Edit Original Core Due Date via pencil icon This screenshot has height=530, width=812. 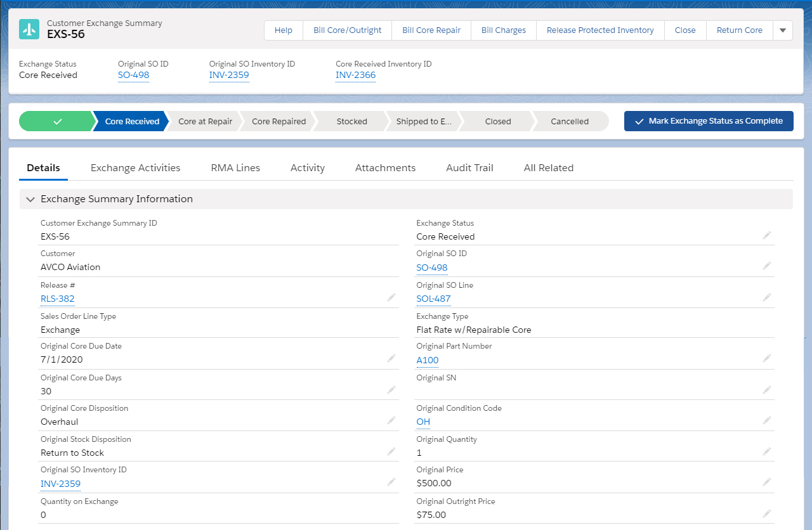pyautogui.click(x=391, y=358)
